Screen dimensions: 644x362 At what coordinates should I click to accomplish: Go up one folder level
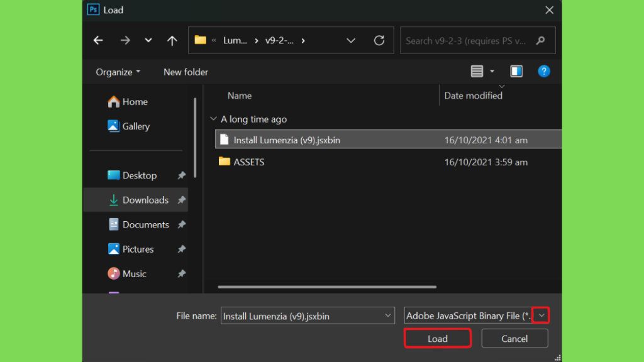[172, 40]
